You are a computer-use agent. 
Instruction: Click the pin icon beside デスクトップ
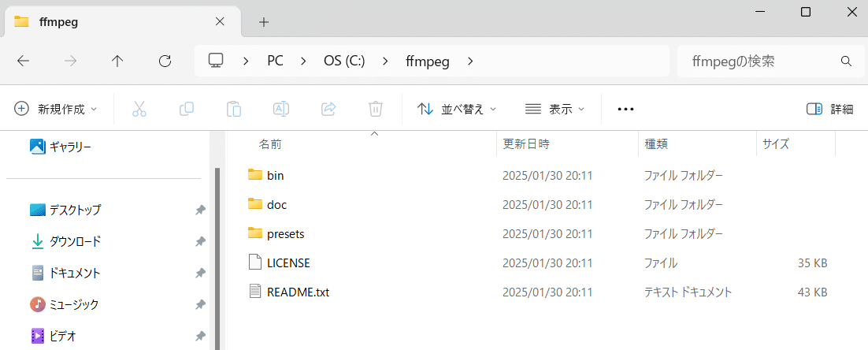click(x=200, y=210)
